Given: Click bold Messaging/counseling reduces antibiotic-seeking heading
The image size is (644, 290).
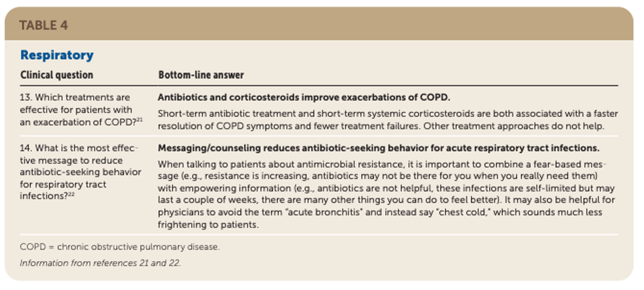Looking at the screenshot, I should 378,148.
